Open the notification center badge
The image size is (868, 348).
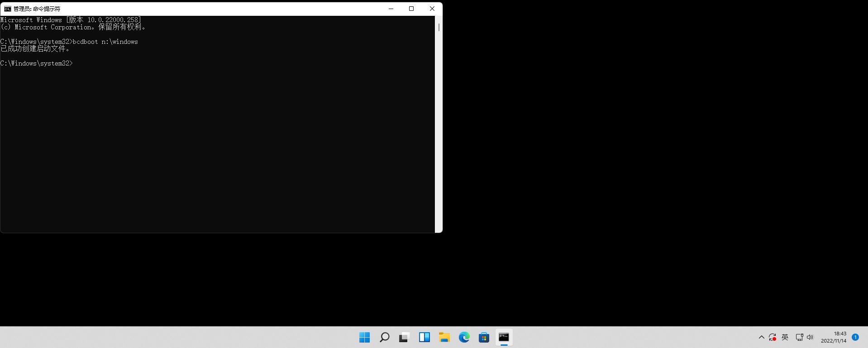pos(855,337)
